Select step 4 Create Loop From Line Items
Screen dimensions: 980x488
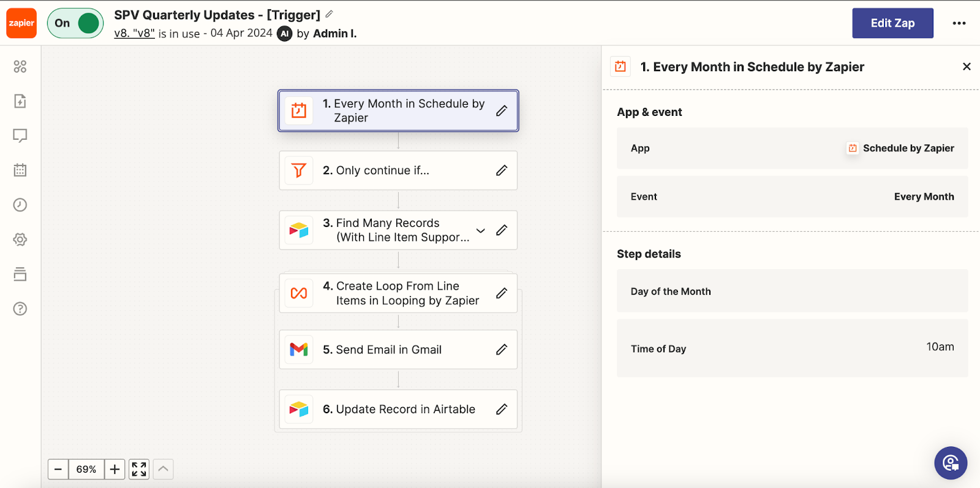[x=398, y=293]
